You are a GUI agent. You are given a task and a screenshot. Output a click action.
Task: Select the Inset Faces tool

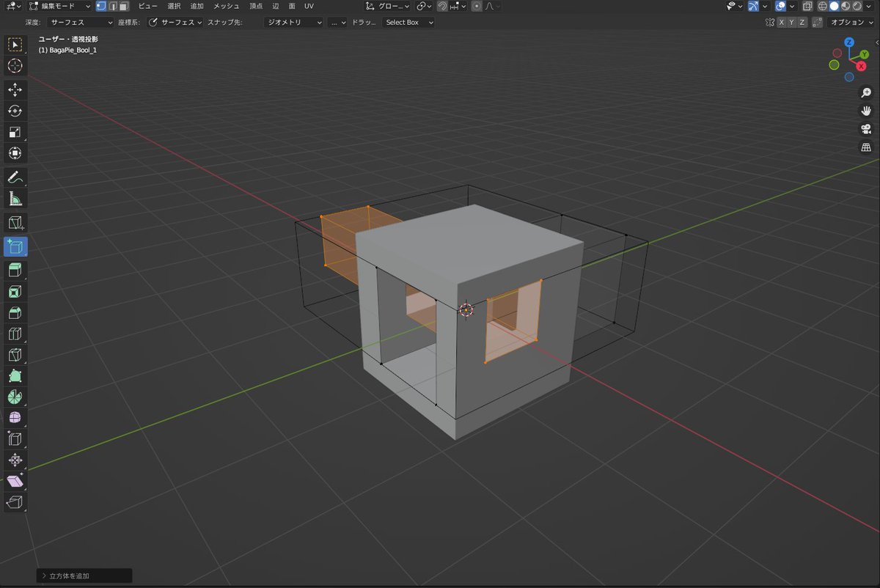point(15,292)
